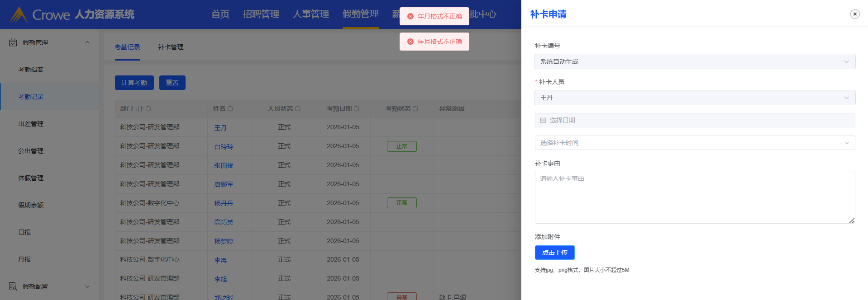868x300 pixels.
Task: Open the 选择补卡时间 dropdown
Action: [x=695, y=143]
